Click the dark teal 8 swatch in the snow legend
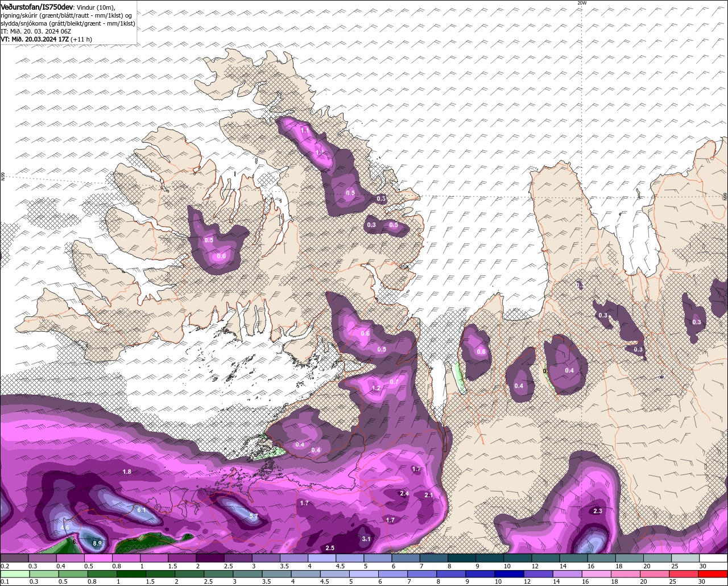 coord(462,558)
